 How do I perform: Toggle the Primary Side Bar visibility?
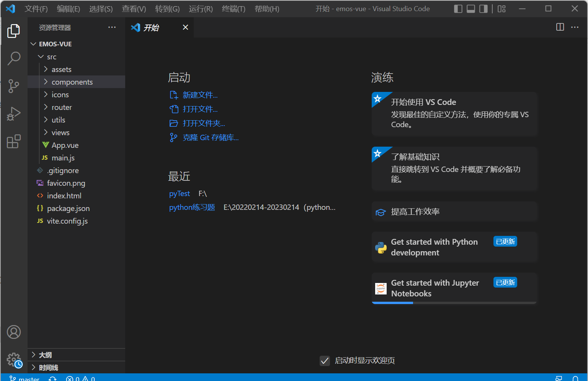[x=458, y=9]
